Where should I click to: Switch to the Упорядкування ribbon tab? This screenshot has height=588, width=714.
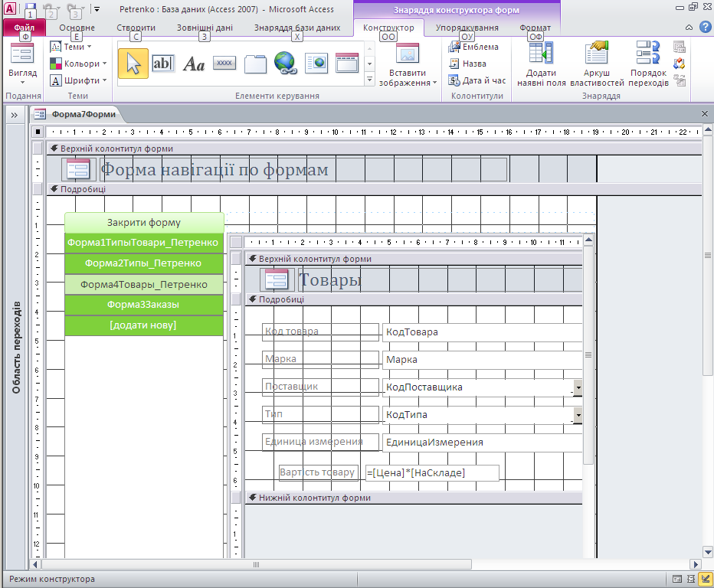467,28
